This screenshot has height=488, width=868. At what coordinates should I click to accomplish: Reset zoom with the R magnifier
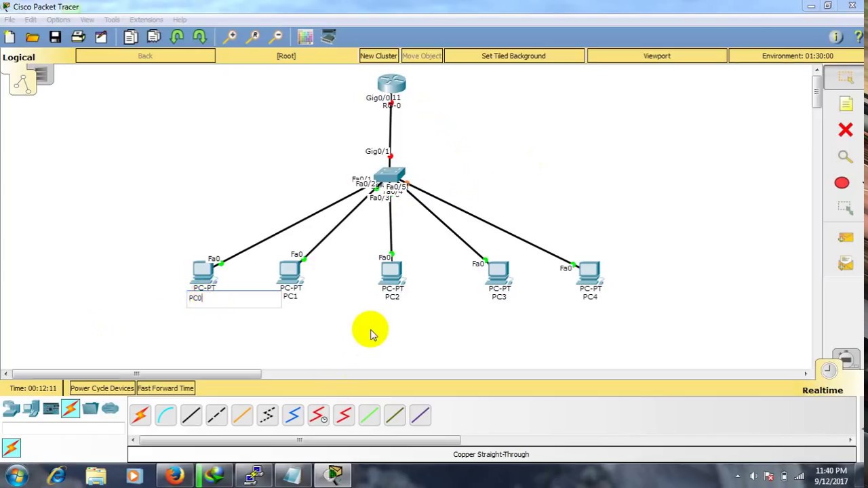tap(253, 37)
